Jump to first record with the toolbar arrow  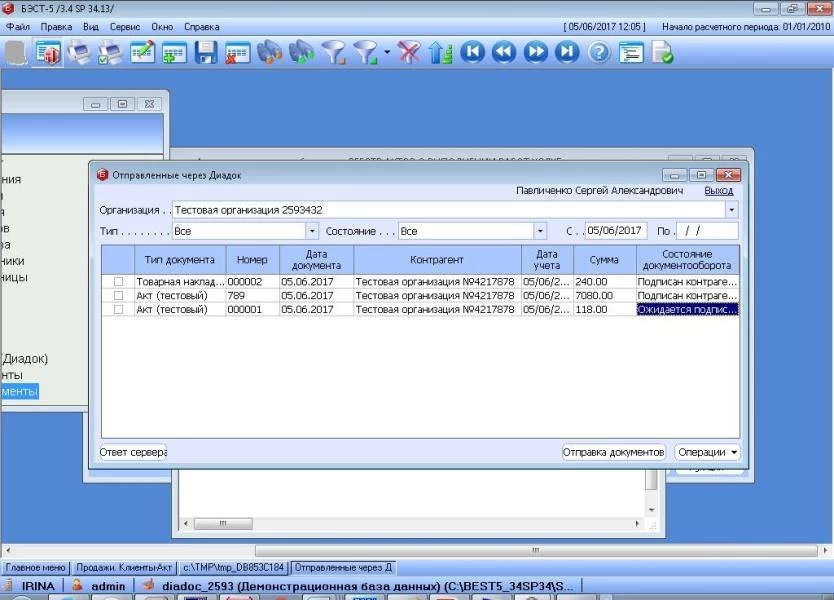(472, 52)
